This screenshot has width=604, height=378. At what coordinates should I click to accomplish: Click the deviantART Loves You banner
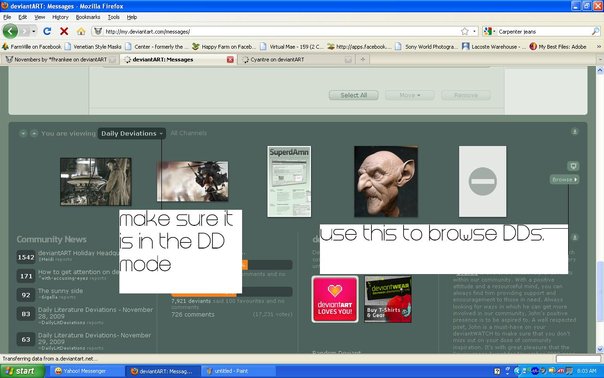pyautogui.click(x=335, y=299)
